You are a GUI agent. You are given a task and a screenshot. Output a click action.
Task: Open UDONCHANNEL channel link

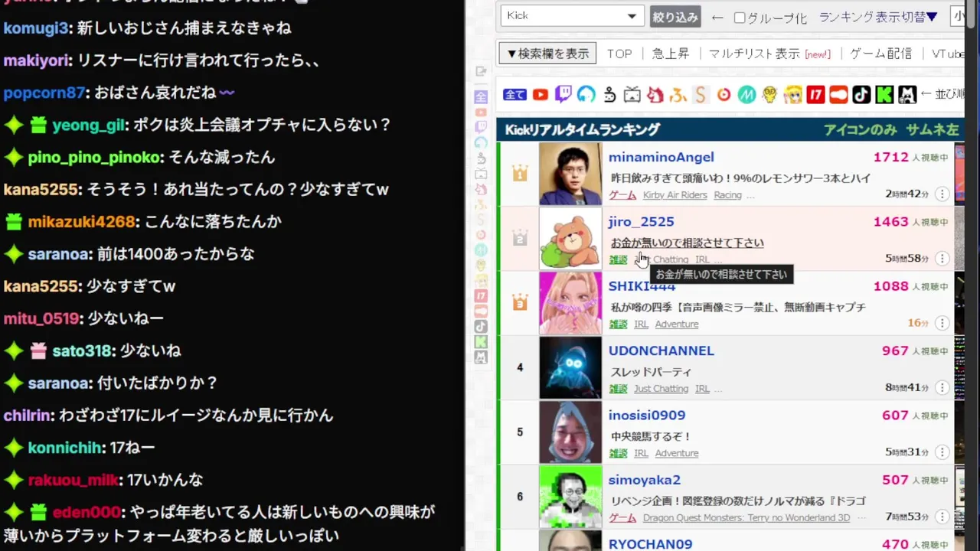click(661, 350)
